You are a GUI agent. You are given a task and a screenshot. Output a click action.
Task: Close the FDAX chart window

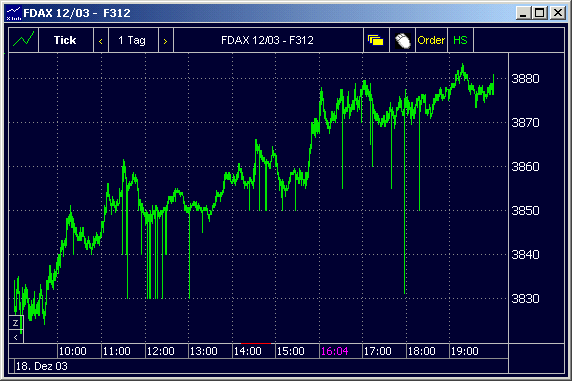coord(558,13)
